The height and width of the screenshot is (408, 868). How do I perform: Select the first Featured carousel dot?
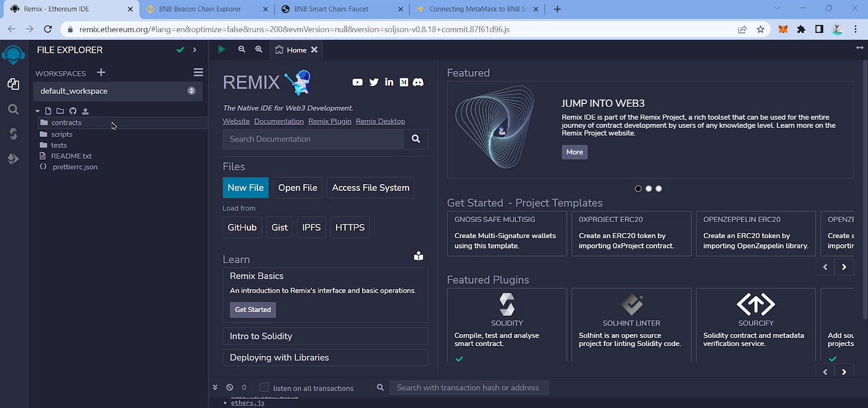[x=638, y=188]
